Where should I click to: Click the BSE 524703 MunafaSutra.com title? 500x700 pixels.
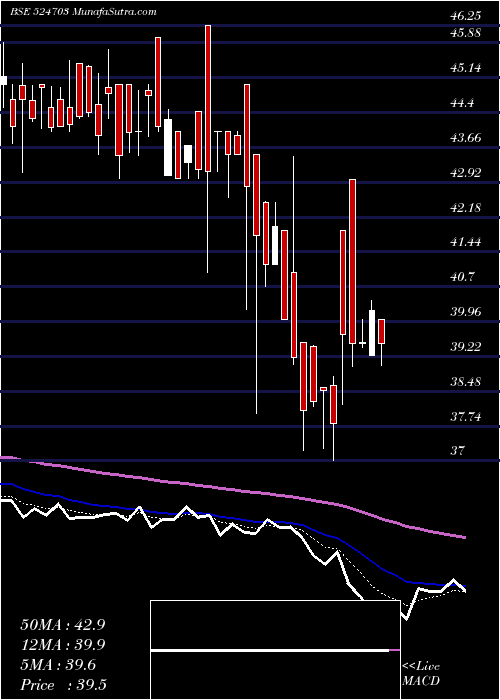click(83, 12)
